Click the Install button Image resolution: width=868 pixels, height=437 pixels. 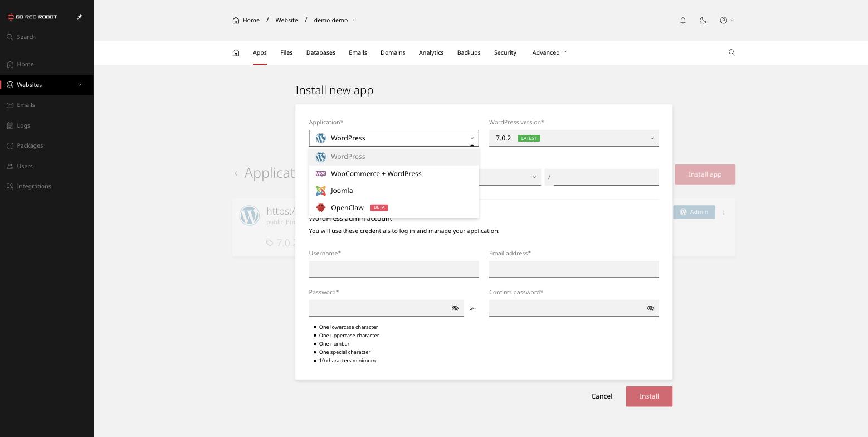[649, 396]
